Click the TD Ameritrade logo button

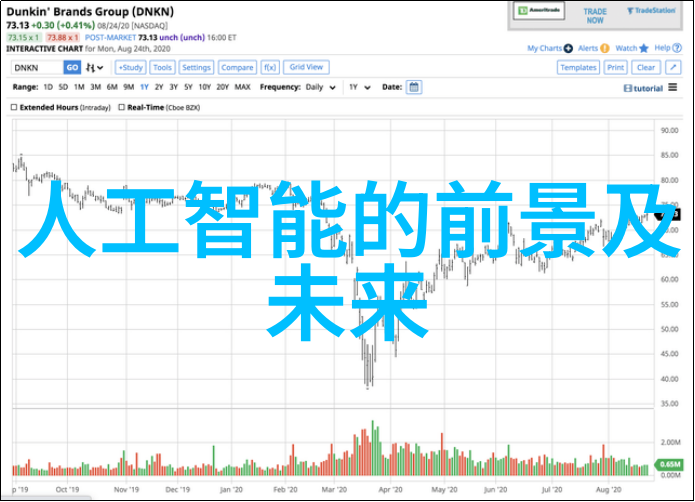pyautogui.click(x=539, y=11)
